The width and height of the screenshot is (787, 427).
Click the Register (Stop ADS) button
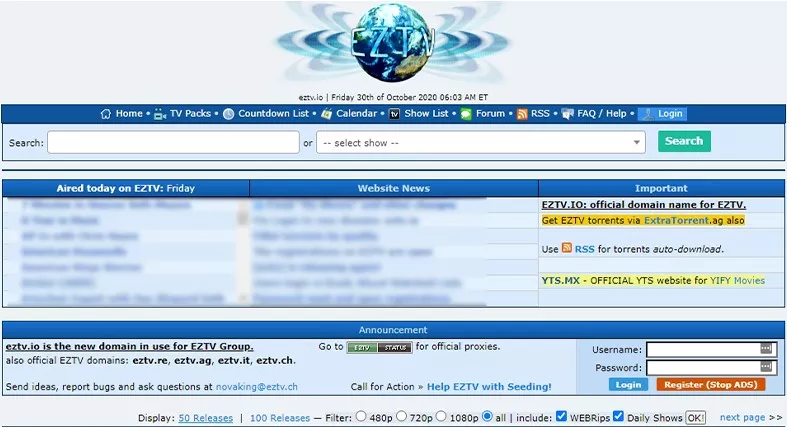pyautogui.click(x=711, y=385)
